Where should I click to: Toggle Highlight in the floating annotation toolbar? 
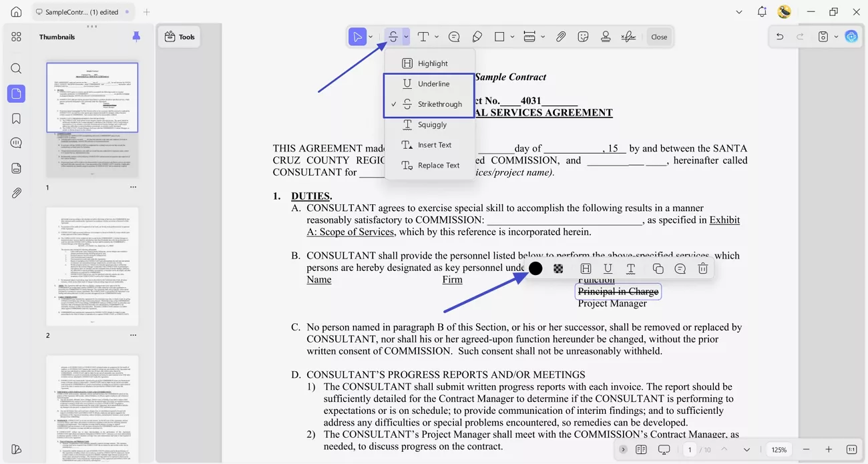[x=586, y=268]
